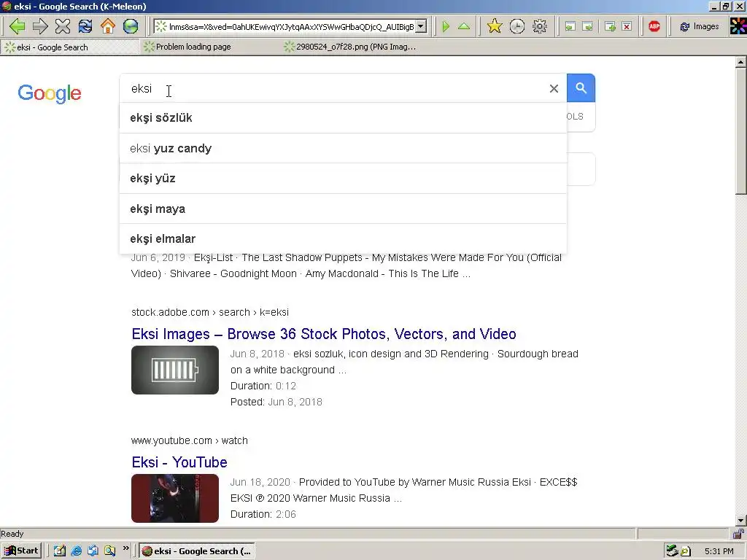The width and height of the screenshot is (747, 560).
Task: Click the colorful throbber icon at toolbar end
Action: pos(738,26)
